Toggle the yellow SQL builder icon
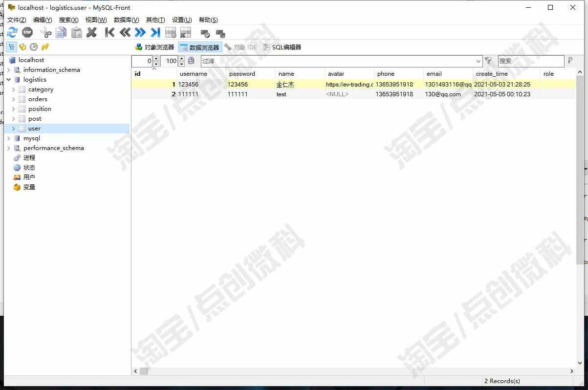Viewport: 588px width, 390px height. point(45,47)
